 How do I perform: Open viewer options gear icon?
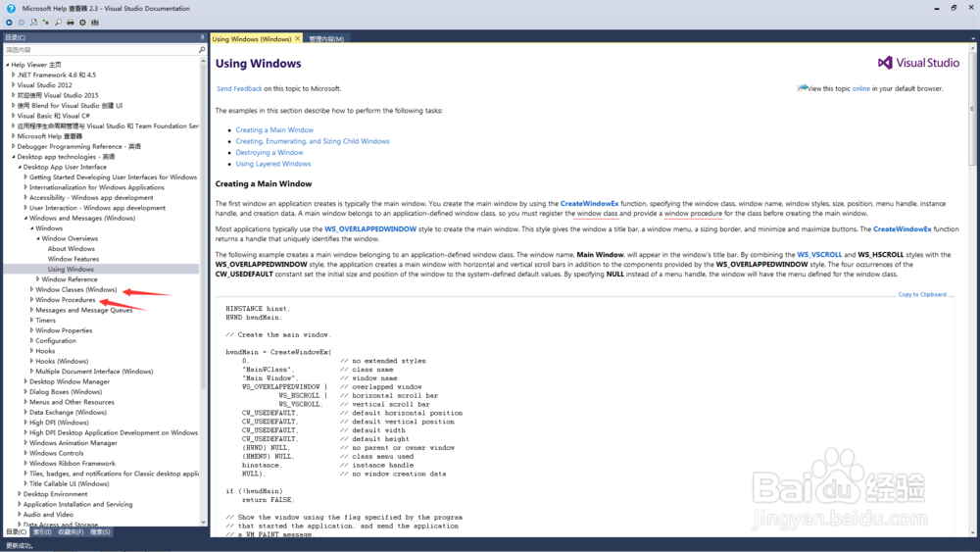point(82,23)
